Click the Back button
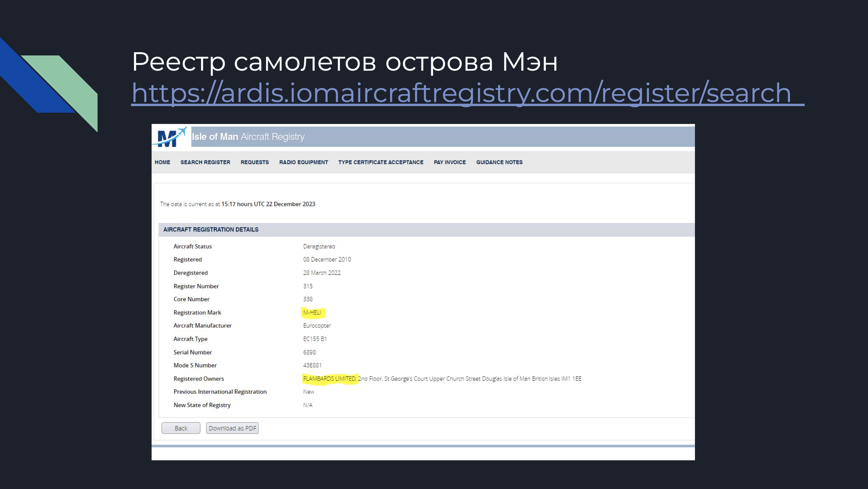The width and height of the screenshot is (868, 489). [x=181, y=428]
